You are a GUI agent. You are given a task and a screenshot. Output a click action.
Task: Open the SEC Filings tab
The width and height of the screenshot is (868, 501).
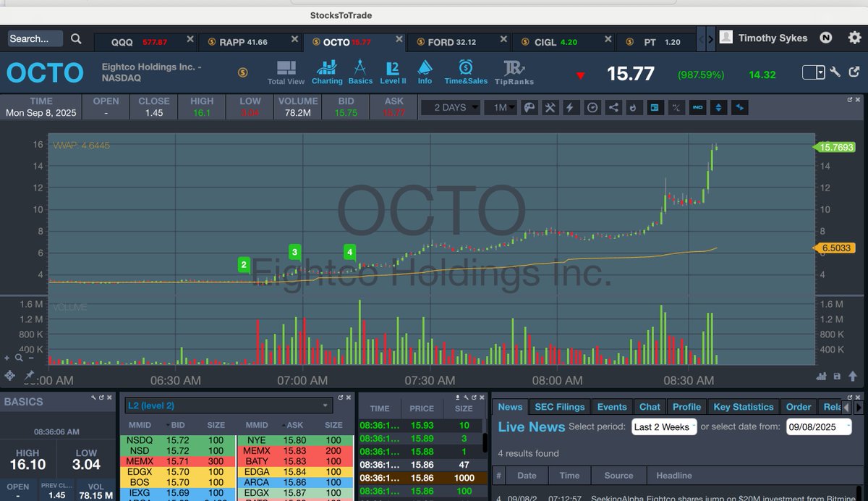(x=560, y=407)
